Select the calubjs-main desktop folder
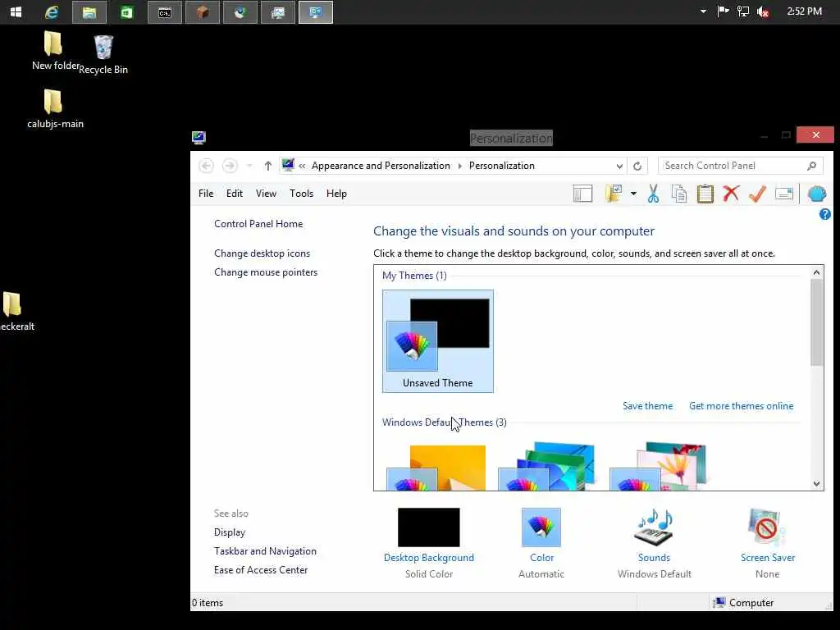Viewport: 840px width, 630px height. pos(55,109)
